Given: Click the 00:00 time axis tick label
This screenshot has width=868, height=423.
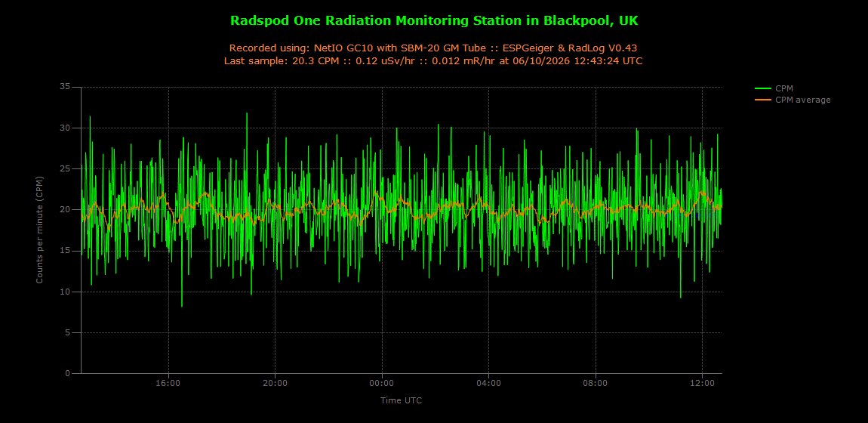Looking at the screenshot, I should 382,382.
